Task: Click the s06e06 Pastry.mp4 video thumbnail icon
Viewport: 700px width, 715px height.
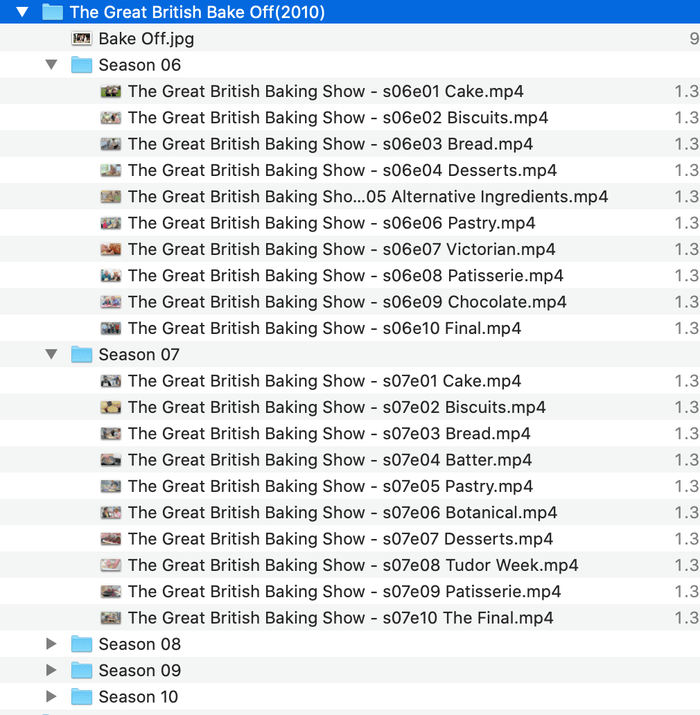Action: [111, 223]
